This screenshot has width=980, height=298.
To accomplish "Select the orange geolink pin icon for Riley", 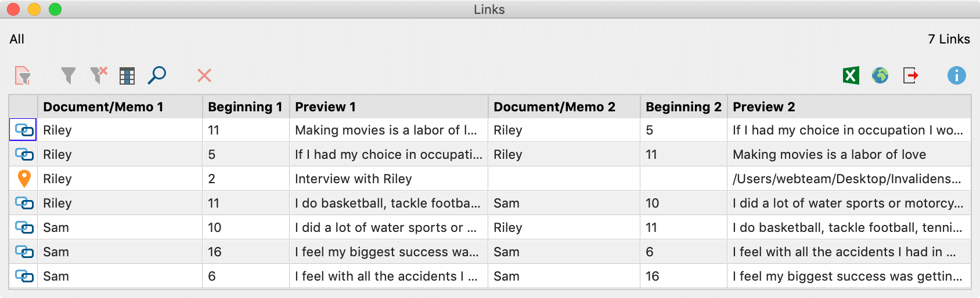I will point(24,179).
